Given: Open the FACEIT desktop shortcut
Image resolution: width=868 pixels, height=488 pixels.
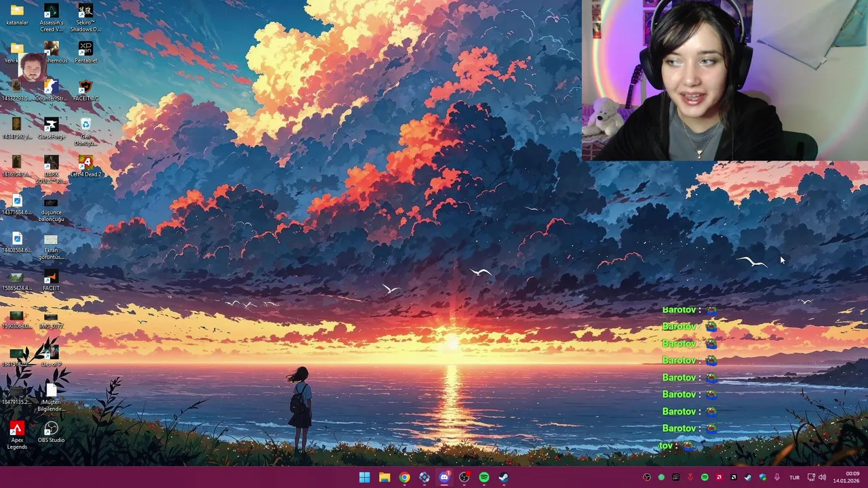Looking at the screenshot, I should (51, 280).
